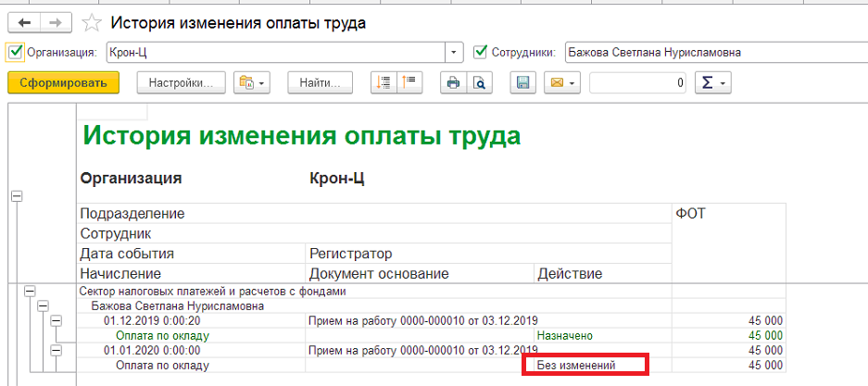This screenshot has height=386, width=868.
Task: Open the sum Σ dropdown menu
Action: coord(713,82)
